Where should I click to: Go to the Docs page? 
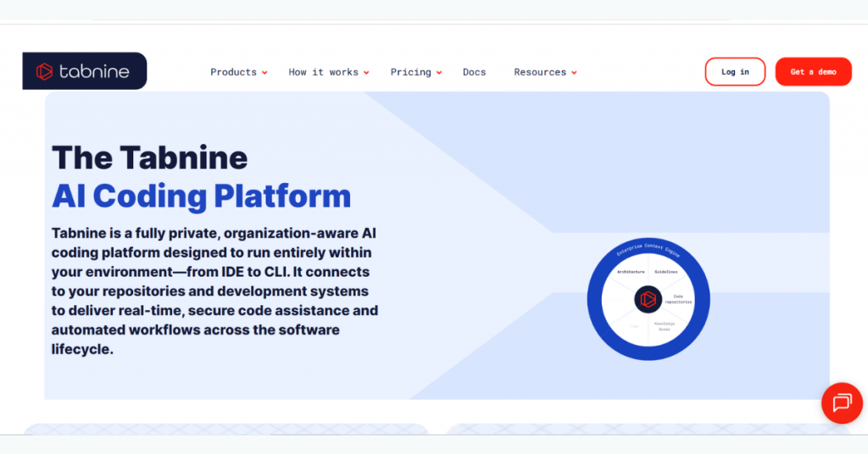[x=475, y=72]
